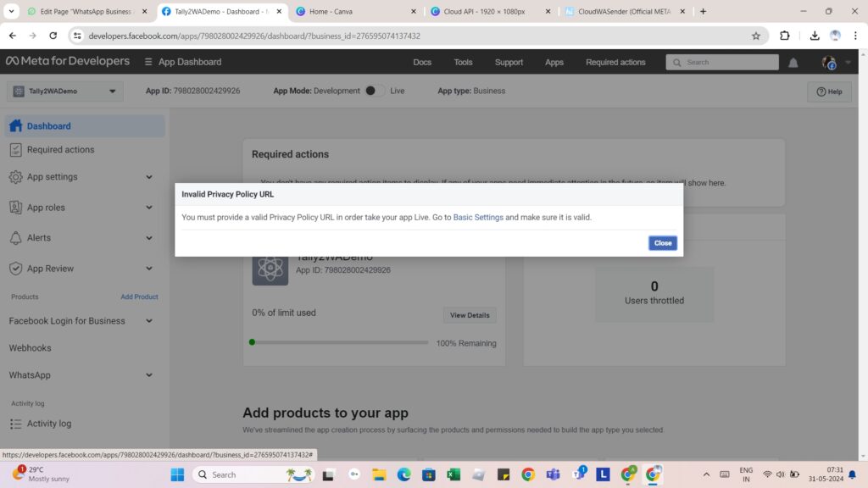
Task: Open the browser downloads icon
Action: (815, 36)
